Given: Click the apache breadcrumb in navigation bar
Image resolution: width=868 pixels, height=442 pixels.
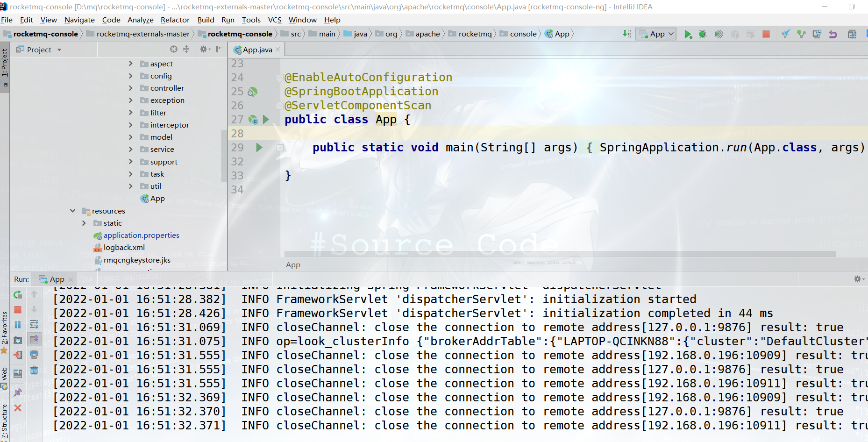Looking at the screenshot, I should coord(423,34).
